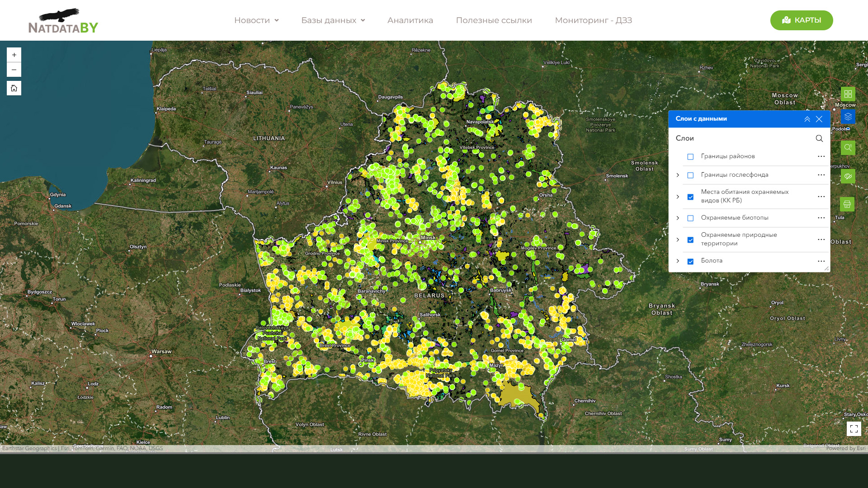Enable the Границы районов layer checkbox

[690, 157]
